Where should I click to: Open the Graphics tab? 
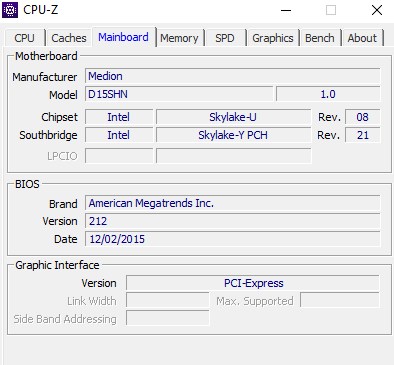point(273,38)
